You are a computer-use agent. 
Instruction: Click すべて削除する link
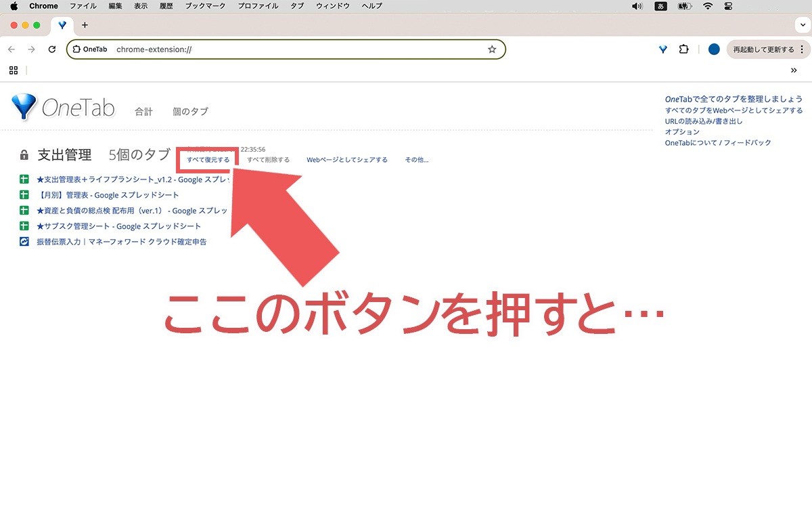point(268,160)
